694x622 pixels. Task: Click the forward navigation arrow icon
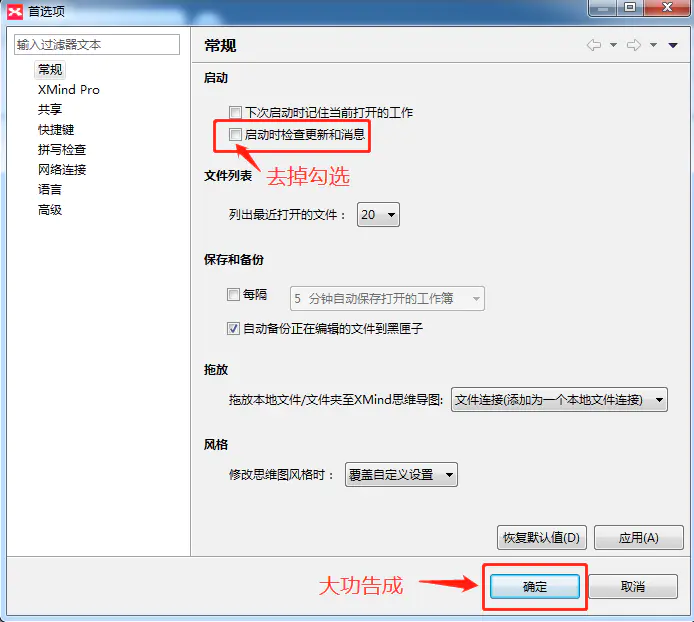click(x=634, y=45)
